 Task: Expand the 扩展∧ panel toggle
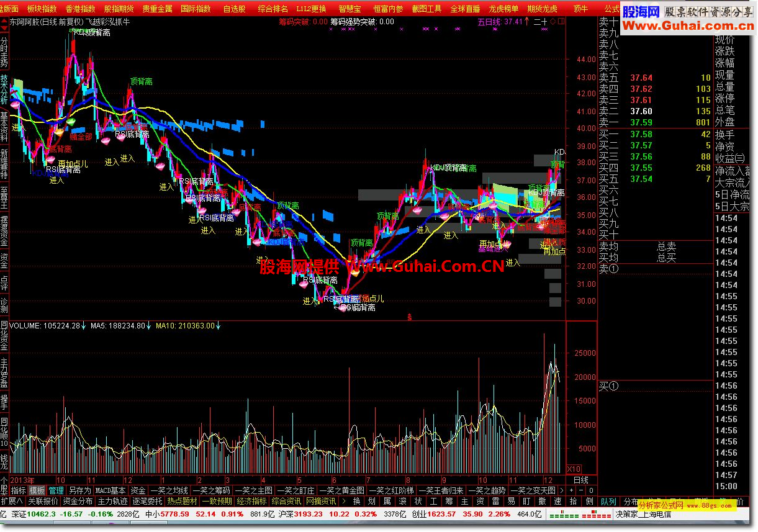(x=12, y=501)
